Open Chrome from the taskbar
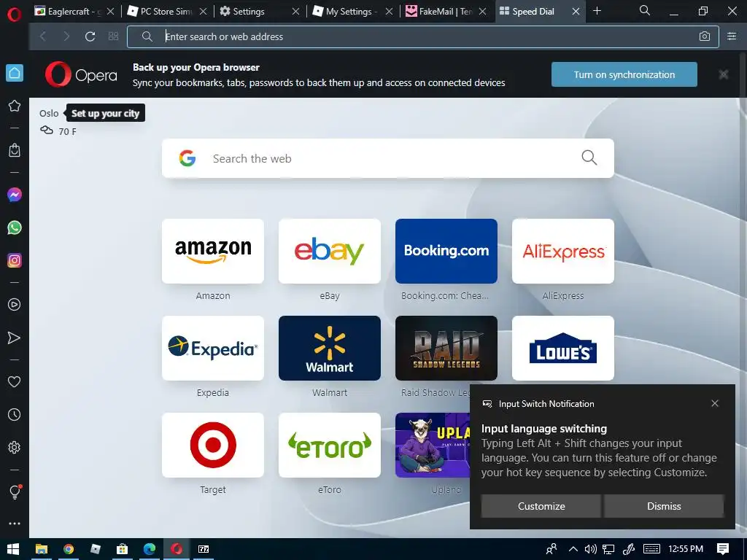Screen dimensions: 747x560 [69, 549]
